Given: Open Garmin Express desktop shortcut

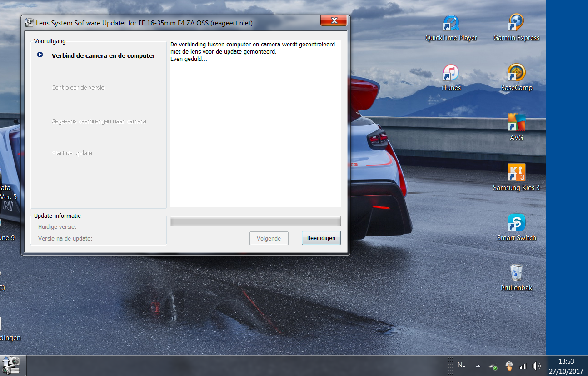Looking at the screenshot, I should 516,23.
